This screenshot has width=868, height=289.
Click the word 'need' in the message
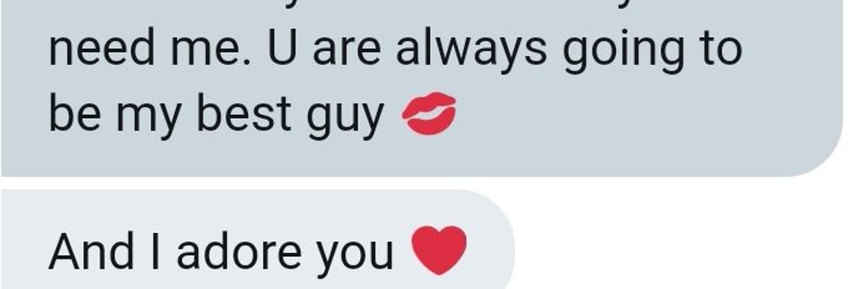[x=102, y=49]
